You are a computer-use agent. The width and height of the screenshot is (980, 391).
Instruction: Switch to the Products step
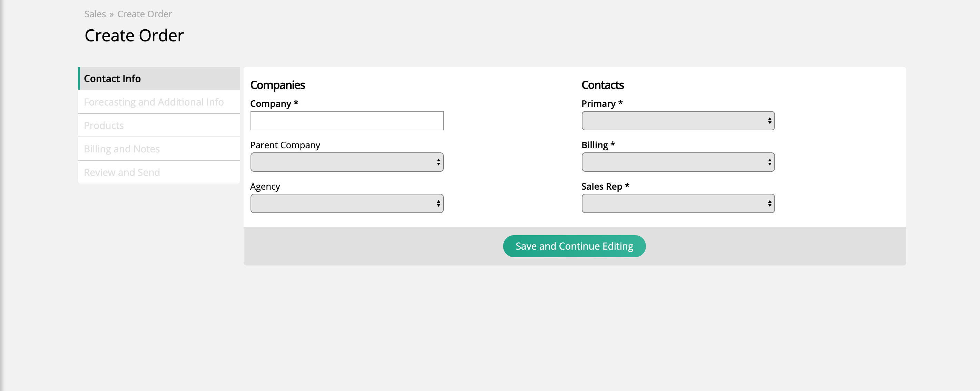[159, 126]
